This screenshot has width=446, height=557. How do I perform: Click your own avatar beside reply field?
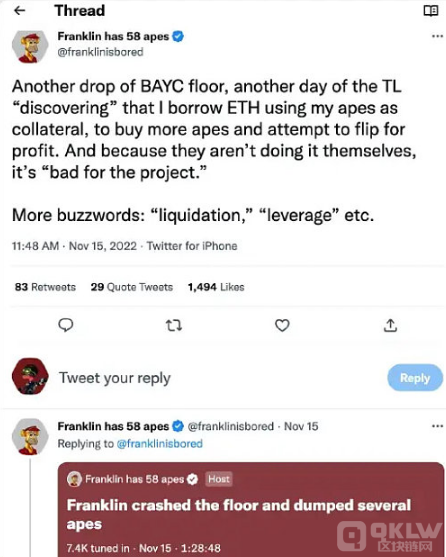pyautogui.click(x=30, y=376)
